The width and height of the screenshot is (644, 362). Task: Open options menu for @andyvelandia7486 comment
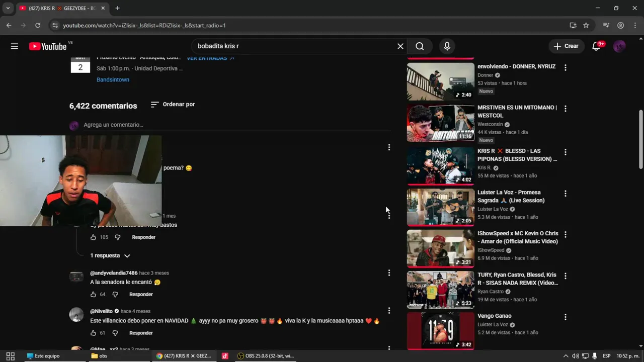click(x=389, y=273)
